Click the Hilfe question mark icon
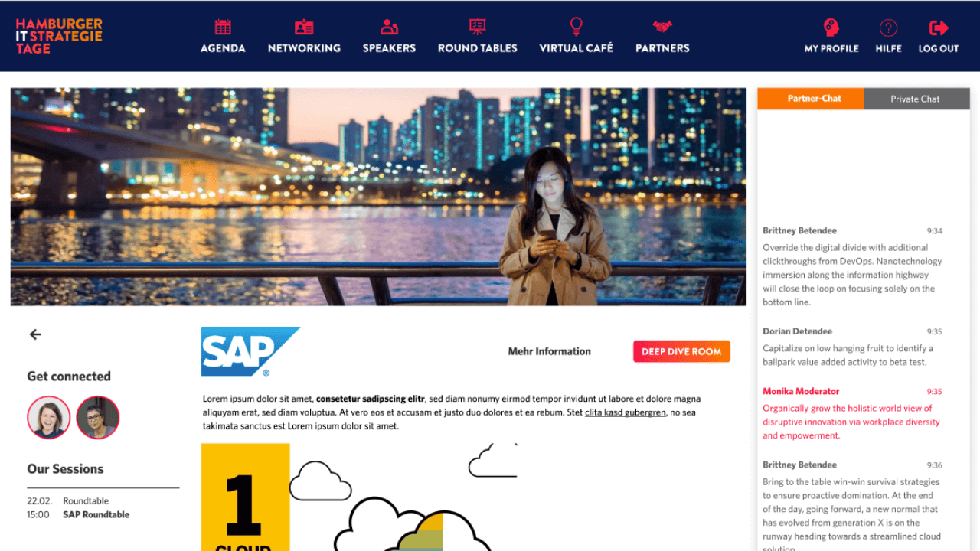Viewport: 980px width, 551px height. click(x=888, y=26)
